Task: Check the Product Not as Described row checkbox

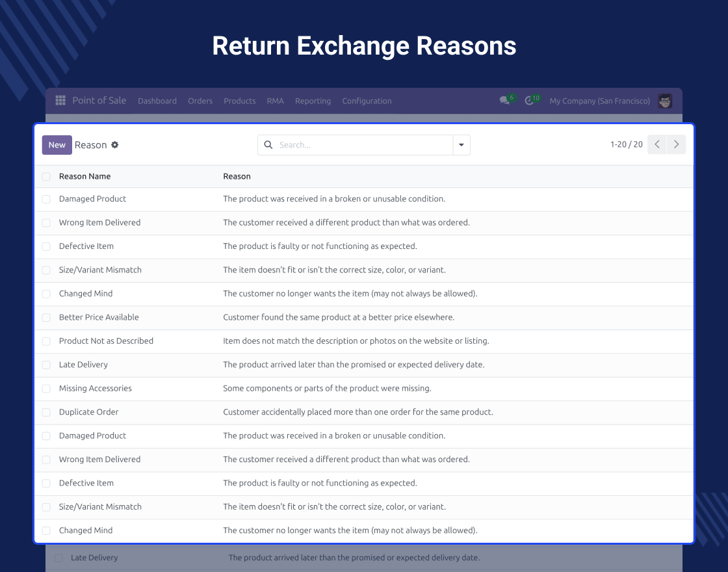Action: [x=46, y=341]
